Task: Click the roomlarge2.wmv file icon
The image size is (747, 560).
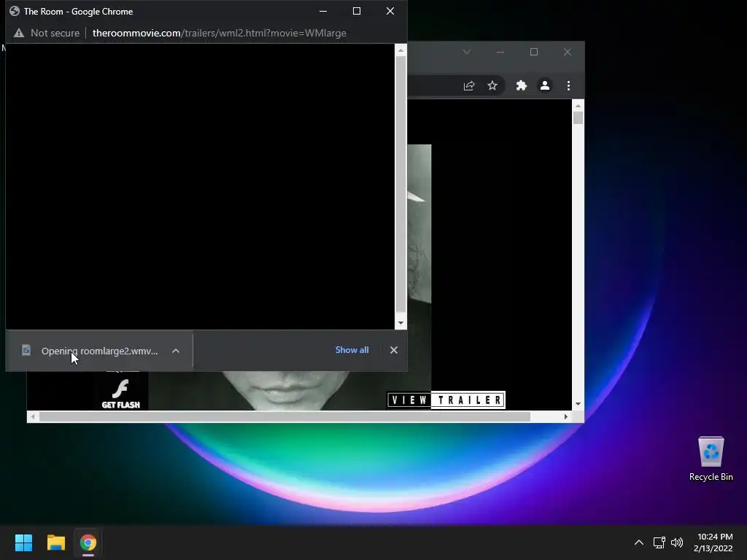Action: point(26,351)
